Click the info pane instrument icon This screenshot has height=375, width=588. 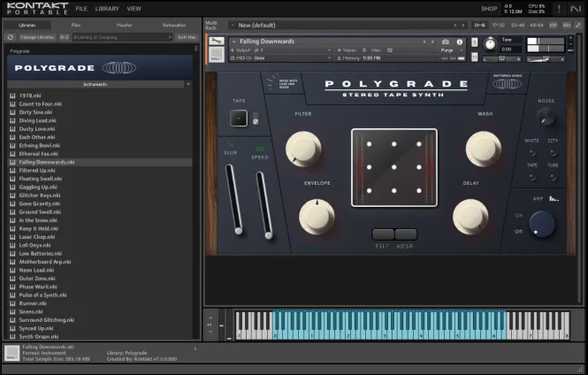[11, 353]
